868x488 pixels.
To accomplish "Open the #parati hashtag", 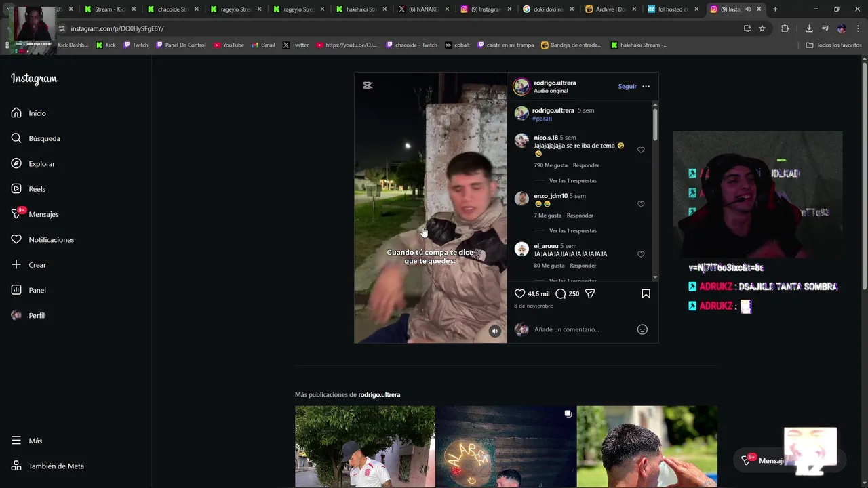I will click(542, 119).
